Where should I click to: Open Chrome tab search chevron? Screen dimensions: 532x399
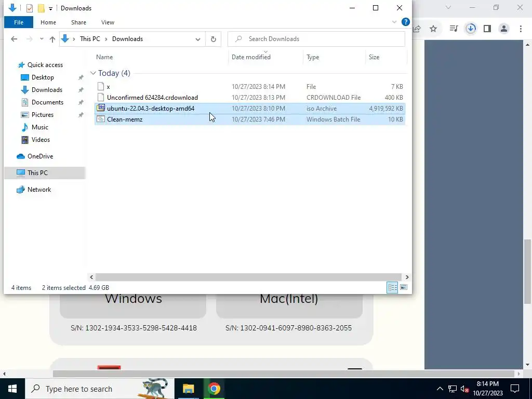click(448, 7)
